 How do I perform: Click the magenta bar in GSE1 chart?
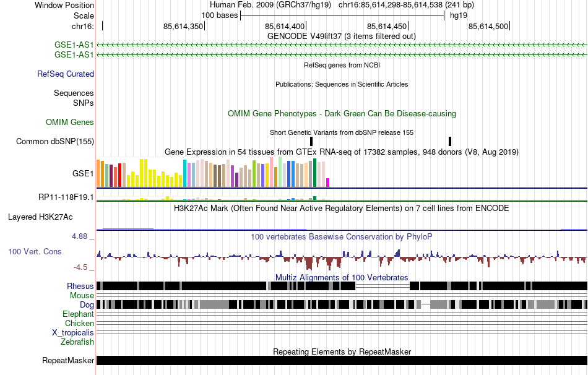[328, 183]
